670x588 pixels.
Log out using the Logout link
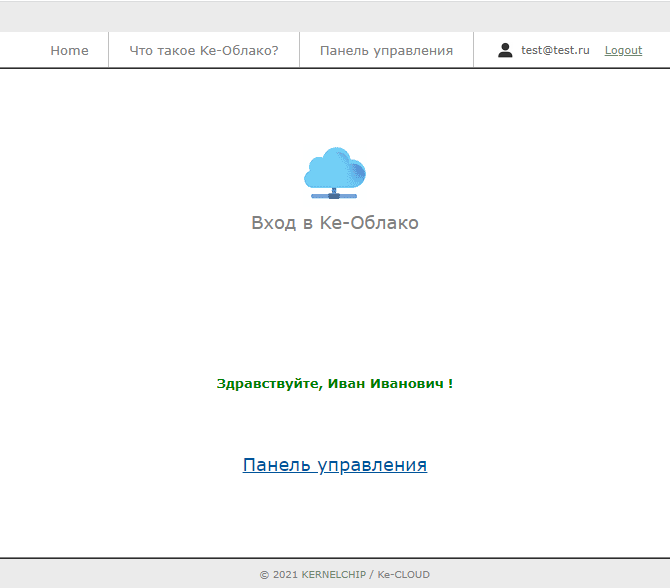[623, 50]
